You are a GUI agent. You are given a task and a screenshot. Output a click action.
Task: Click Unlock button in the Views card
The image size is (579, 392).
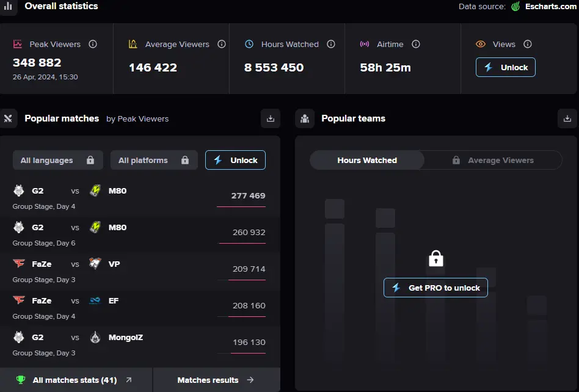[506, 67]
